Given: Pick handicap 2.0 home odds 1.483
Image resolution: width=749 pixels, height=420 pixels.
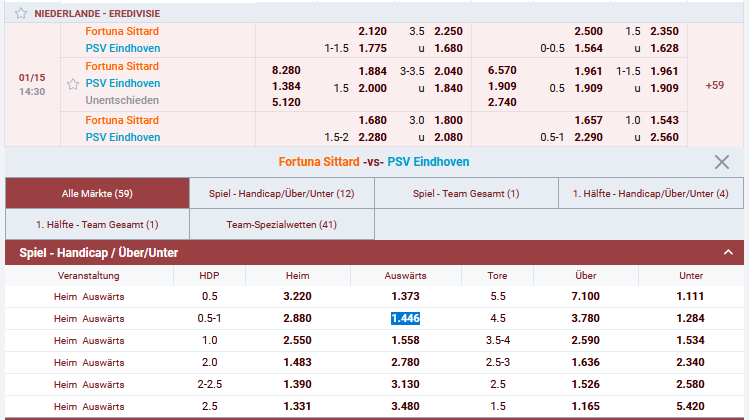Looking at the screenshot, I should point(297,362).
